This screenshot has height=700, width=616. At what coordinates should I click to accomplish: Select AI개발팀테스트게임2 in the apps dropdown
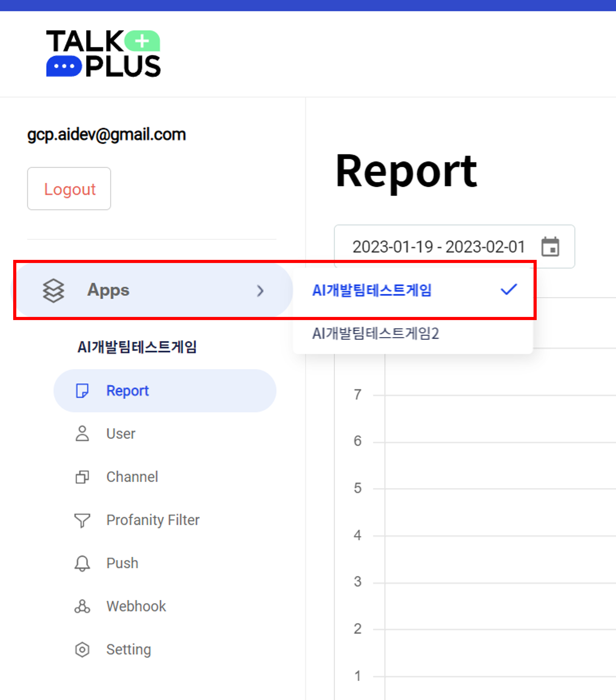click(x=413, y=333)
